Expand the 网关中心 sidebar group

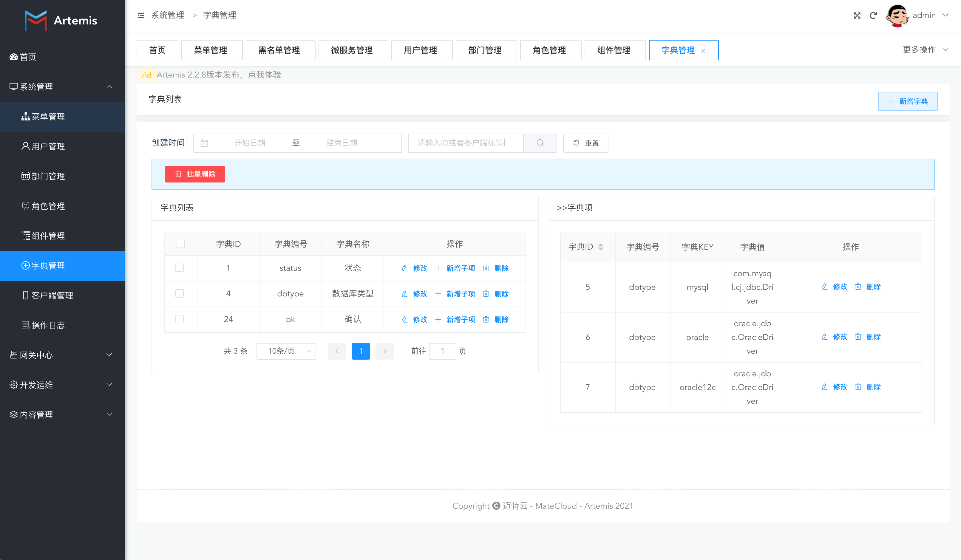[x=62, y=355]
